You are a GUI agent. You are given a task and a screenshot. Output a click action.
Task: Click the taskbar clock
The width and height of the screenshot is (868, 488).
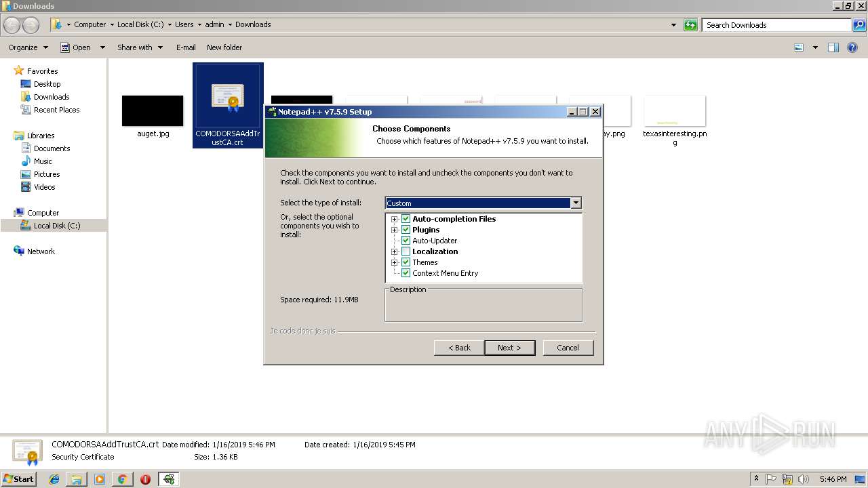(833, 479)
